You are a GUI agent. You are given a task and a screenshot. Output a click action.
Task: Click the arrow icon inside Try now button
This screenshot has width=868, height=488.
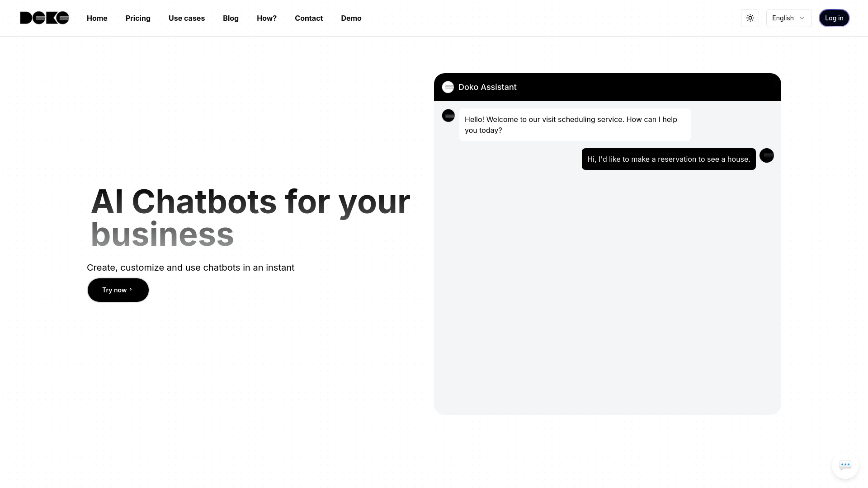(x=131, y=290)
